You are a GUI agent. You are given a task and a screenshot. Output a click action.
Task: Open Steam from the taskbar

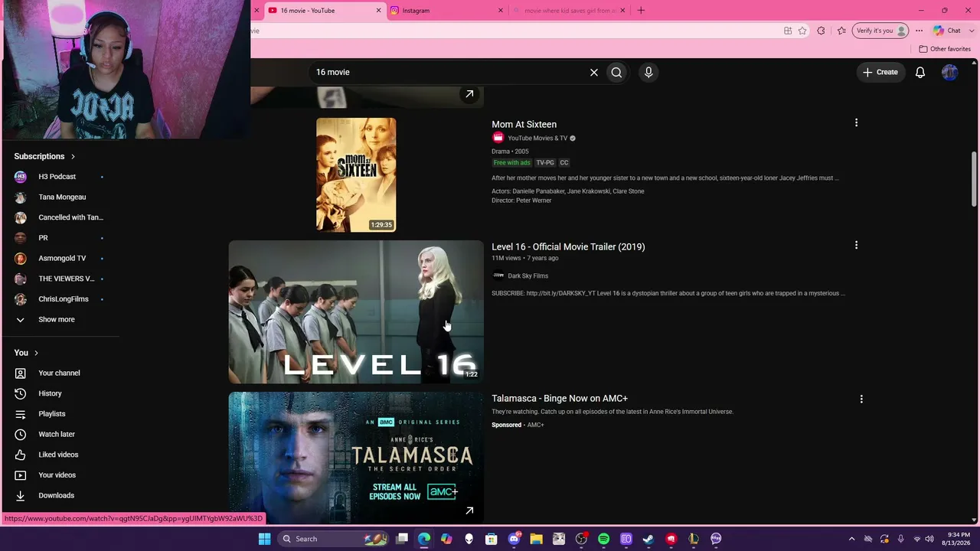point(648,539)
